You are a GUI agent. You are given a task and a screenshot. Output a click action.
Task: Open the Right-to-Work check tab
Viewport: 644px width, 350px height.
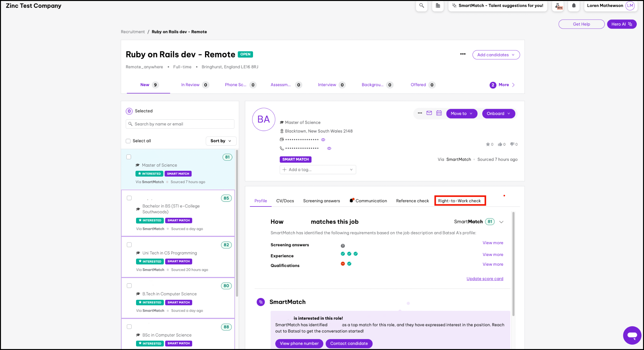pyautogui.click(x=459, y=201)
